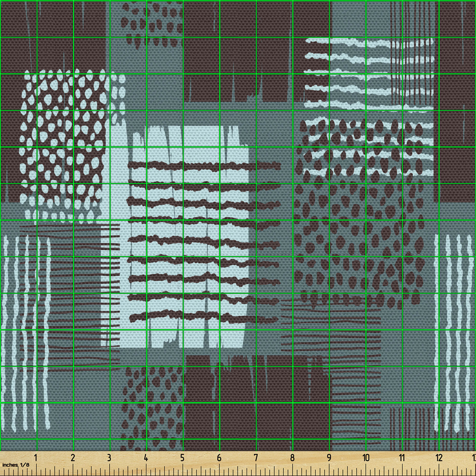Click the number 2 on the ruler
Screen dimensions: 476x476
point(73,458)
